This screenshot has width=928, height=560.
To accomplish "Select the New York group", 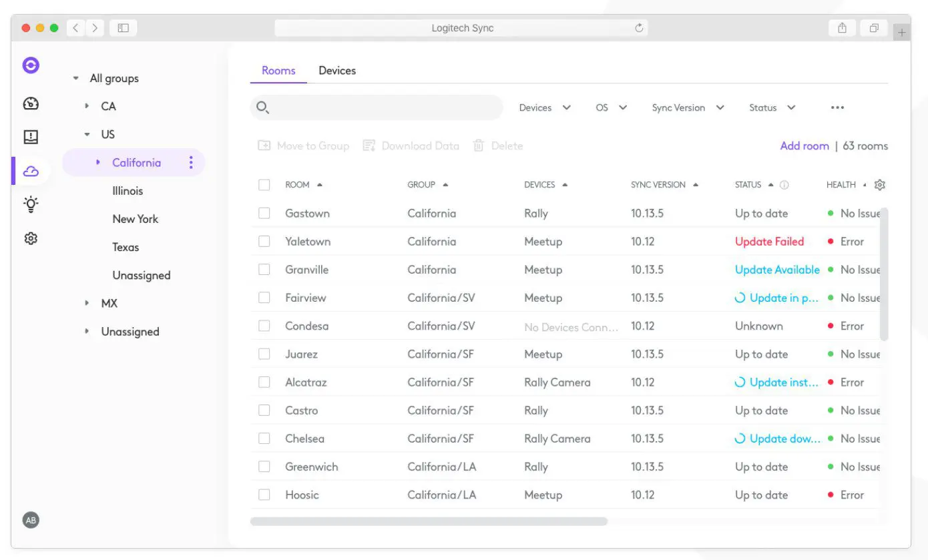I will pos(136,219).
